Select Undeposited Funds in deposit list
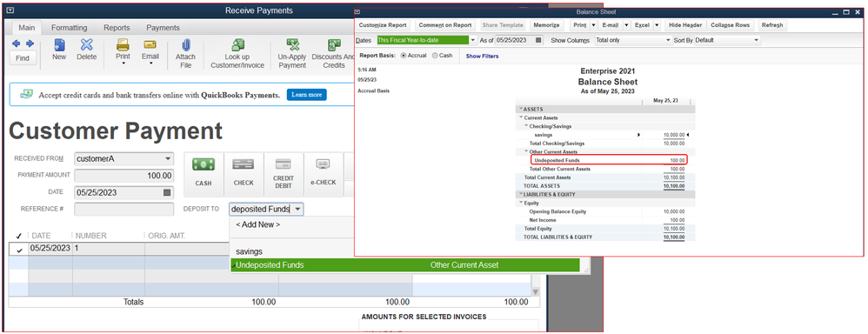Screen dimensions: 868x334 point(405,265)
